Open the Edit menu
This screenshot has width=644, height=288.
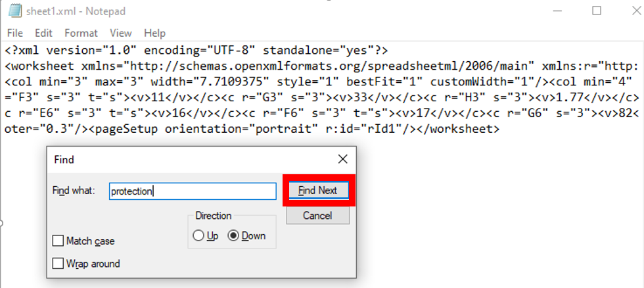pyautogui.click(x=43, y=33)
